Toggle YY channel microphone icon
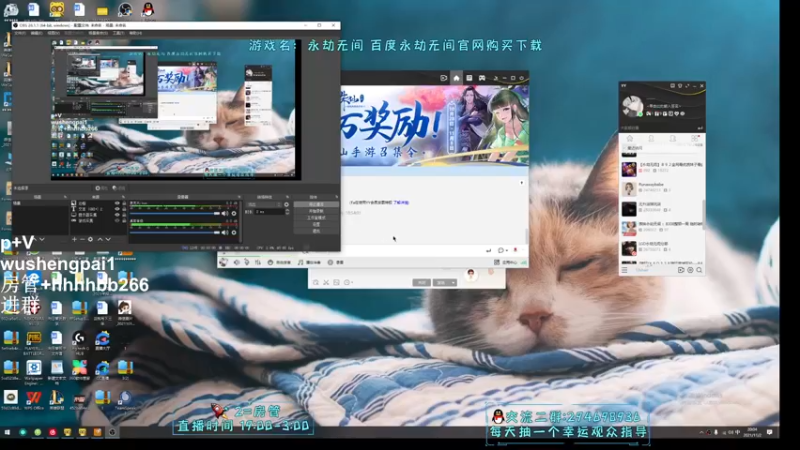The image size is (800, 450). click(x=246, y=262)
